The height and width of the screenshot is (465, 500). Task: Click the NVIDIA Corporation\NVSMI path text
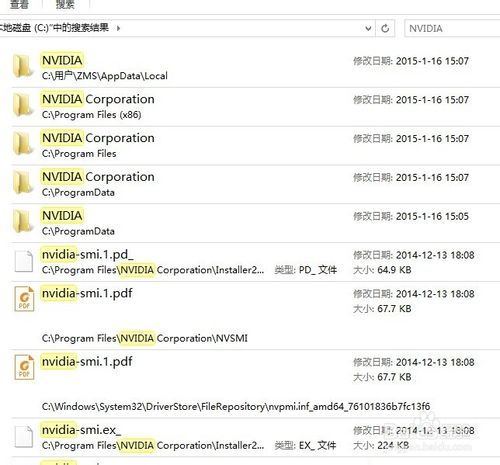tap(145, 338)
